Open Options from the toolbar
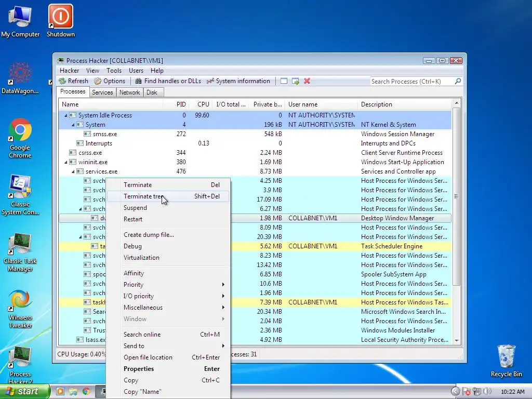 (109, 81)
